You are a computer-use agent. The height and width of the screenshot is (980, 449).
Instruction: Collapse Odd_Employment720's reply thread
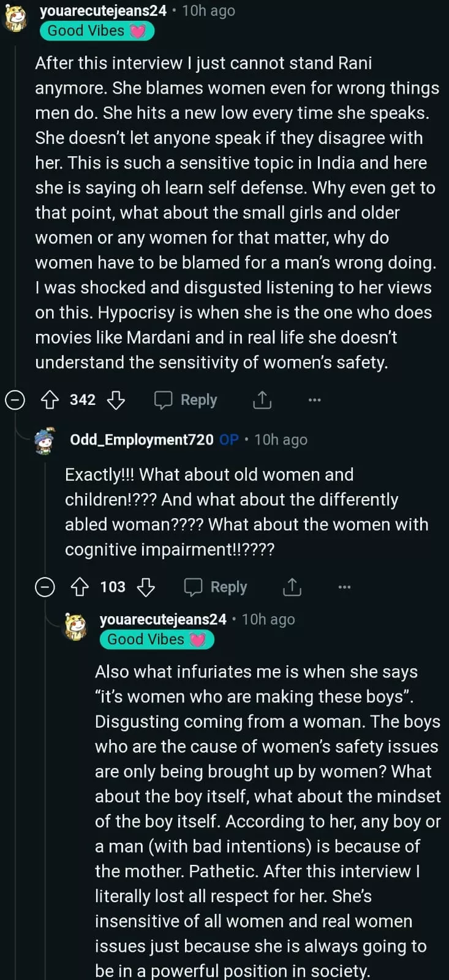pyautogui.click(x=45, y=587)
